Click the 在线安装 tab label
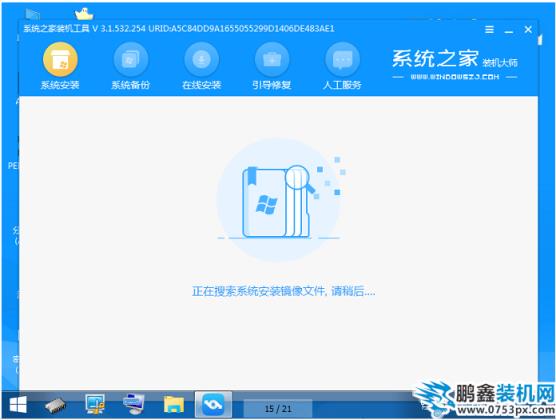 click(201, 85)
